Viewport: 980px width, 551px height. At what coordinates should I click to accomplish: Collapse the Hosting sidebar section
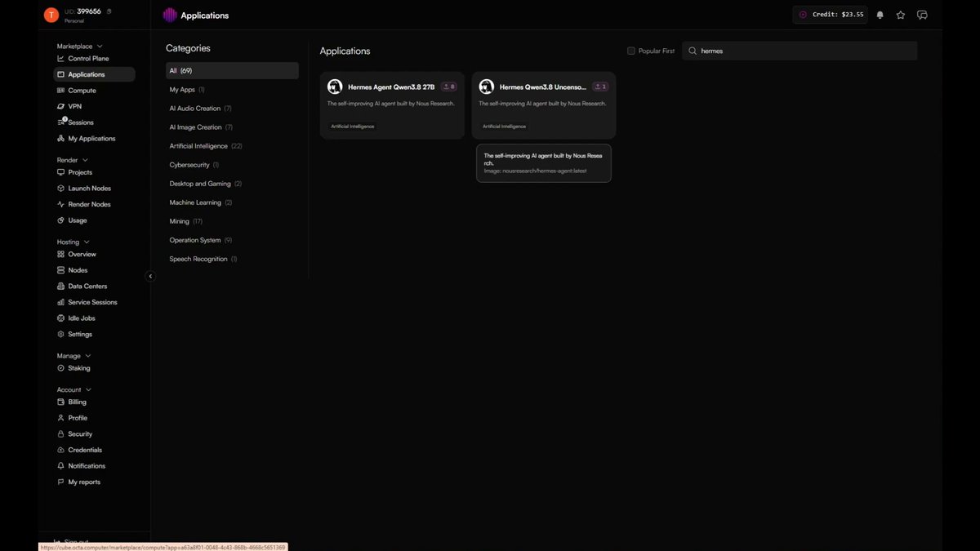click(x=87, y=242)
